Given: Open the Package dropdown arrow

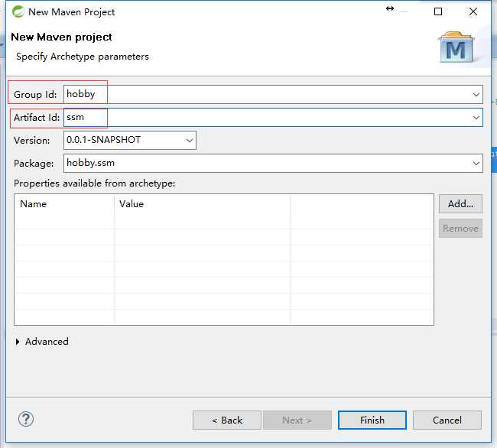Looking at the screenshot, I should pos(476,163).
